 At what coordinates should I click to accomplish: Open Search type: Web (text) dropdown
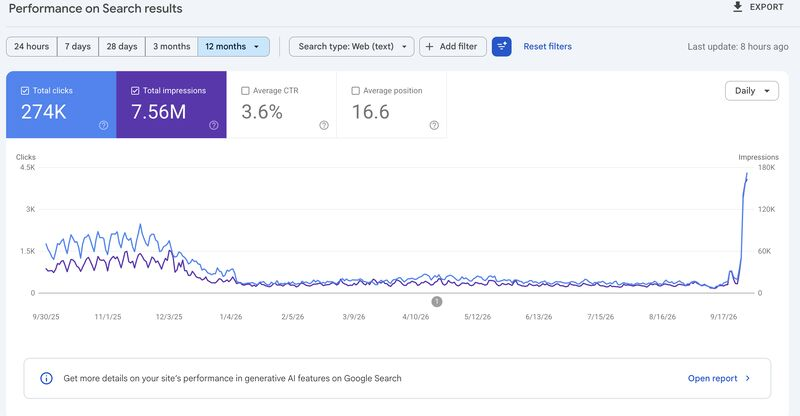352,46
